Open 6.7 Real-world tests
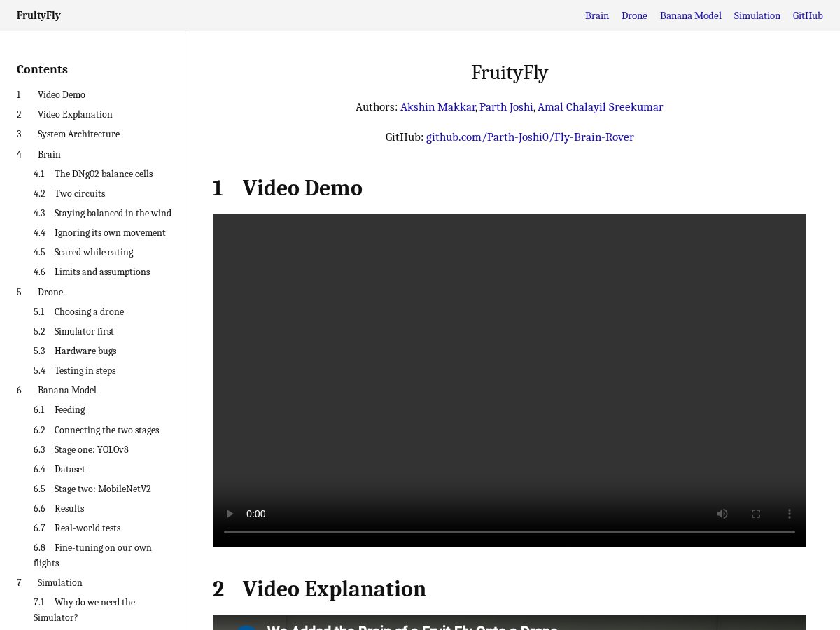 point(77,528)
